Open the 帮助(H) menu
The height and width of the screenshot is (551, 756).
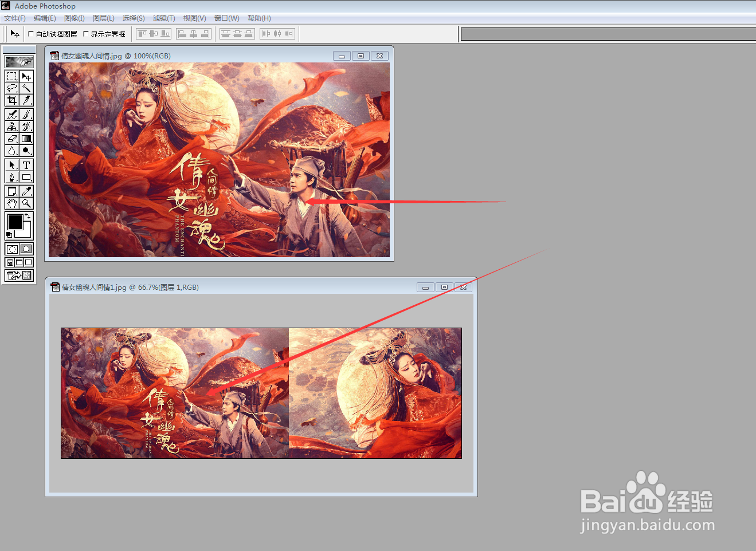pyautogui.click(x=259, y=18)
